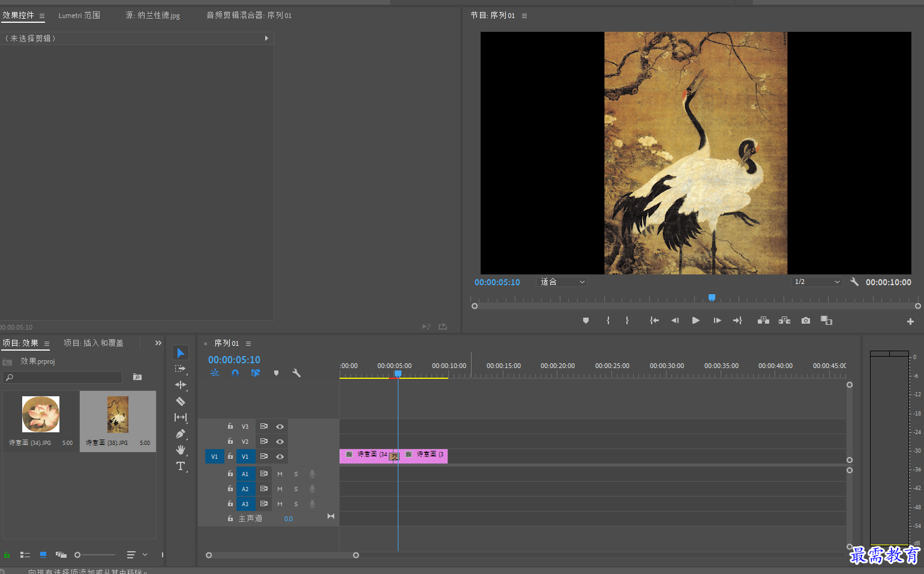
Task: Show hidden project panel tabs chevron
Action: [x=158, y=343]
